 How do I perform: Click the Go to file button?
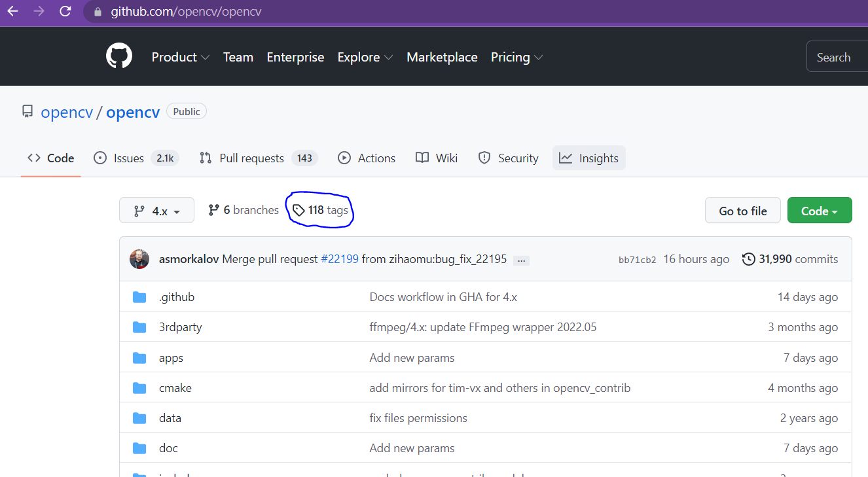[x=743, y=210]
